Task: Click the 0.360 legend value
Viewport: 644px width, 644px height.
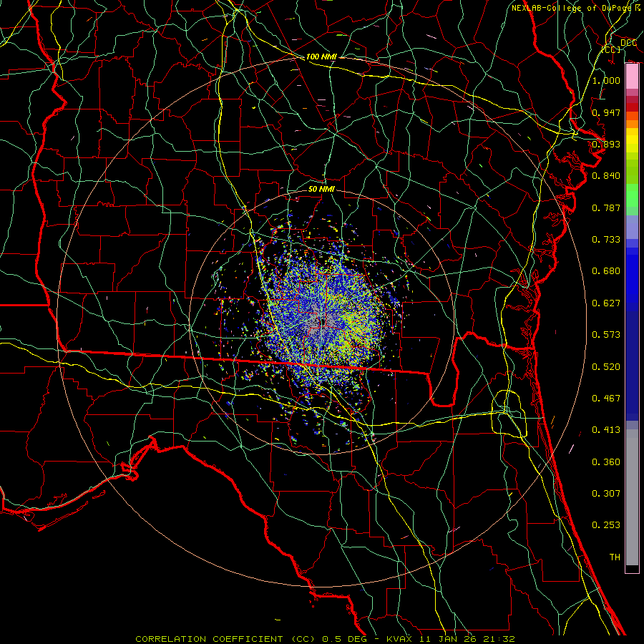Action: 606,462
